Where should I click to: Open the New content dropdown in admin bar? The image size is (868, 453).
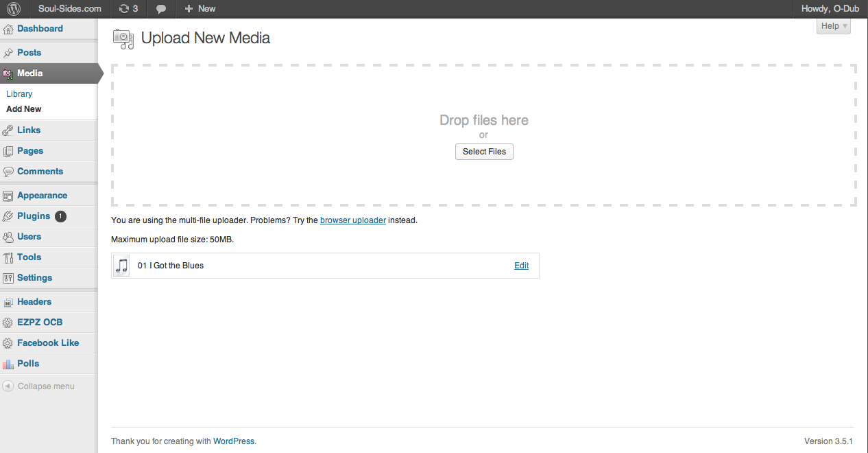click(200, 9)
